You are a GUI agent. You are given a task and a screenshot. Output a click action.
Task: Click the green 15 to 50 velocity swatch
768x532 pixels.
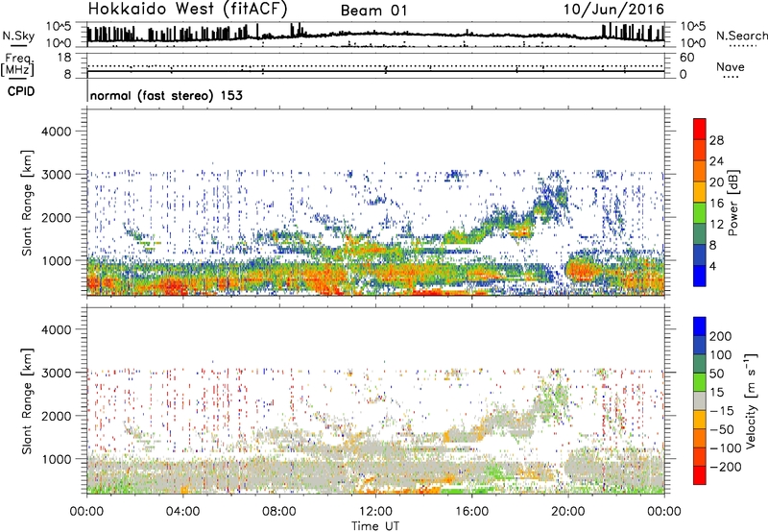[700, 382]
